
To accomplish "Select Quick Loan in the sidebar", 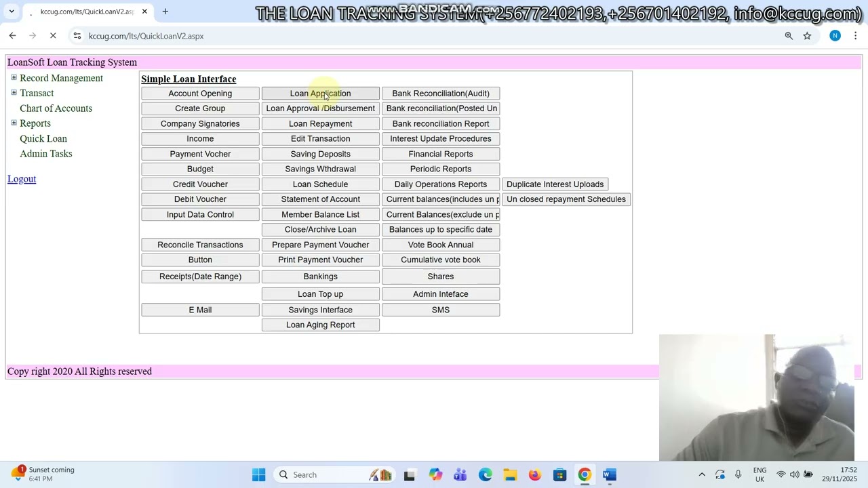I will [43, 139].
